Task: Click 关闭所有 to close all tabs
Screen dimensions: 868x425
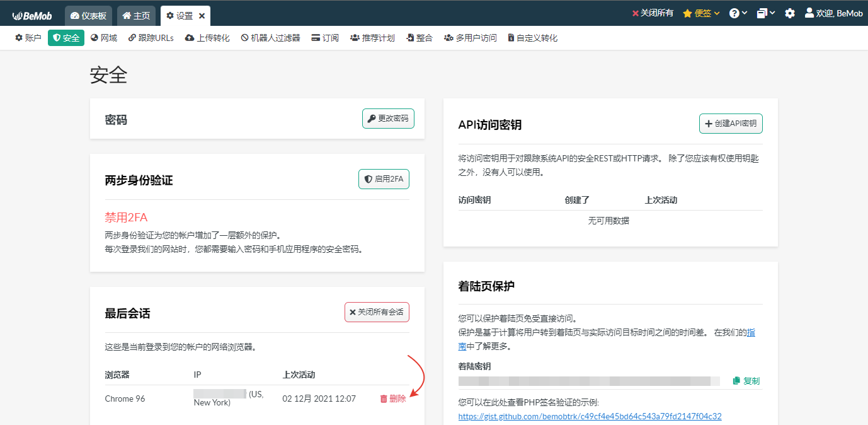Action: [x=652, y=13]
